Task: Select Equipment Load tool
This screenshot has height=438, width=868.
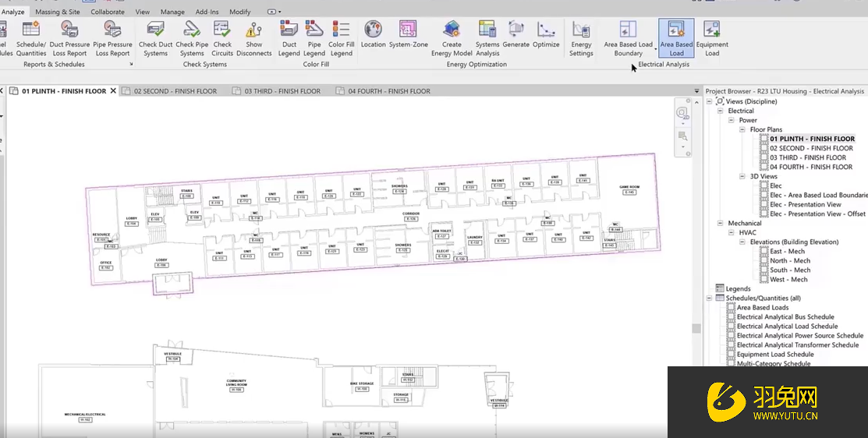Action: pos(712,38)
